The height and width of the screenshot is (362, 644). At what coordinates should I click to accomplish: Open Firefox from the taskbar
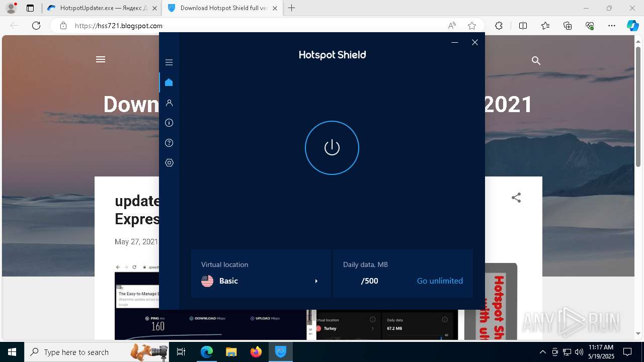click(x=256, y=352)
